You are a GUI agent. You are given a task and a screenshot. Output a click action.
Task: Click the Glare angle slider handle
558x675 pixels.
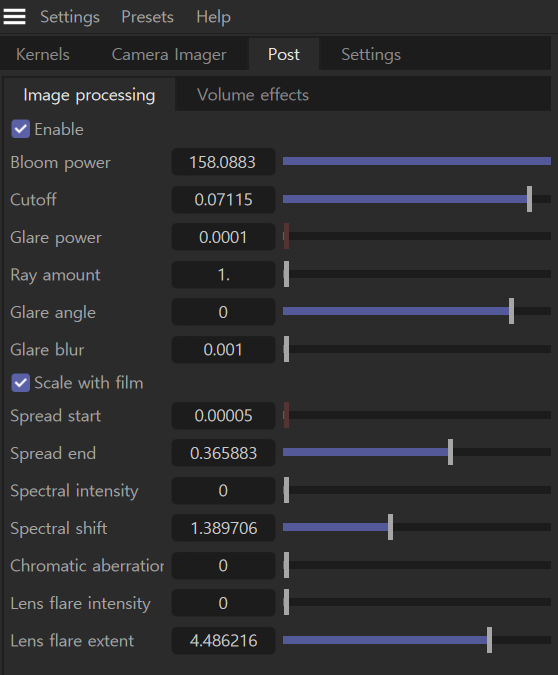pos(511,311)
